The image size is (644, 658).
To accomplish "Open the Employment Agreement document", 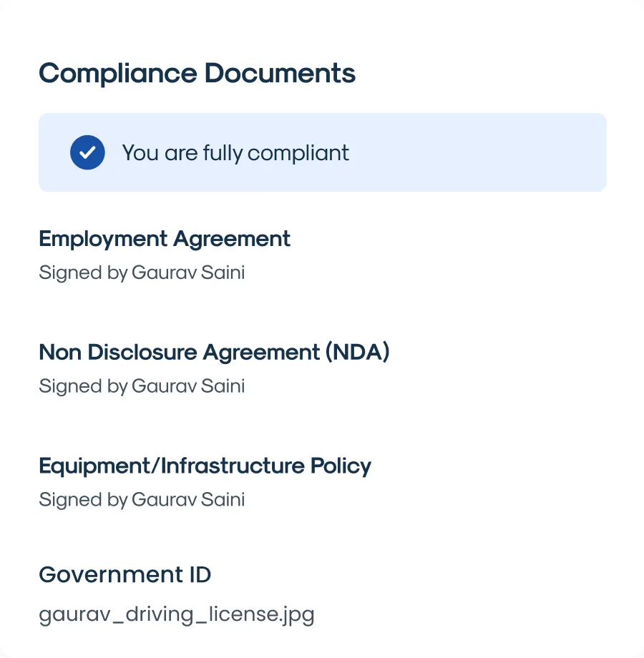I will coord(165,239).
